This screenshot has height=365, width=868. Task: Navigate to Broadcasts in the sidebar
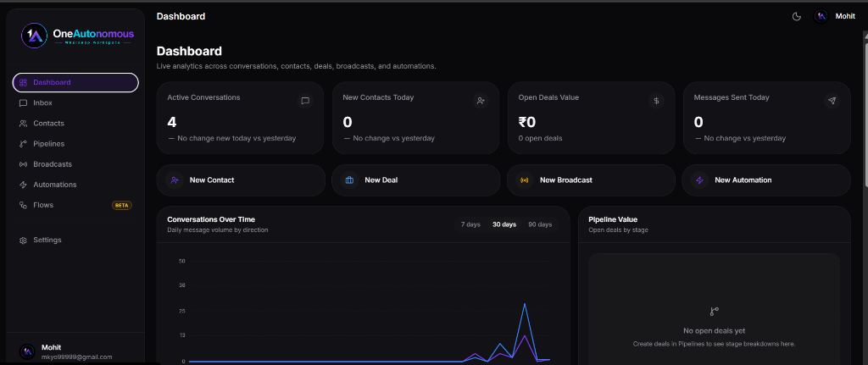[75, 164]
